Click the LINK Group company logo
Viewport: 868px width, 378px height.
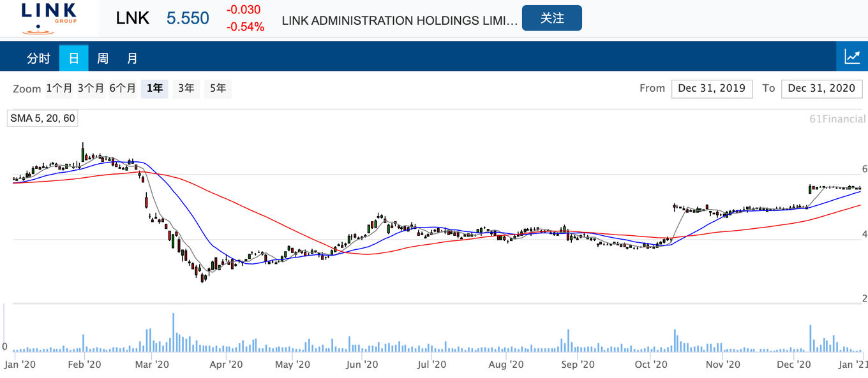pos(49,18)
